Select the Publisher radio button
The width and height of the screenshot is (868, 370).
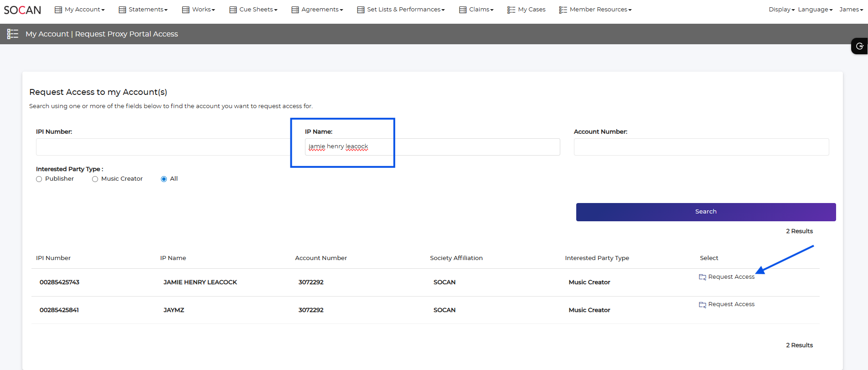tap(39, 179)
